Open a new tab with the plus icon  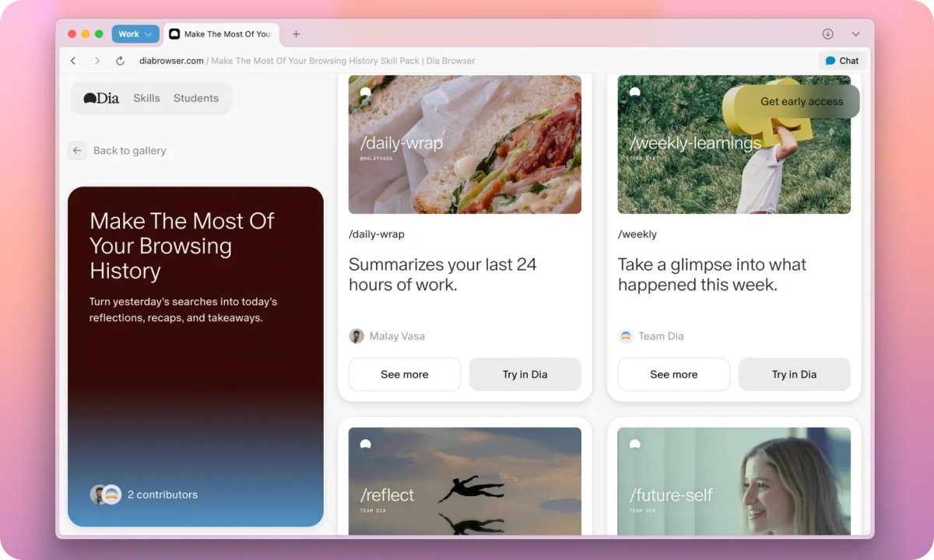point(296,34)
